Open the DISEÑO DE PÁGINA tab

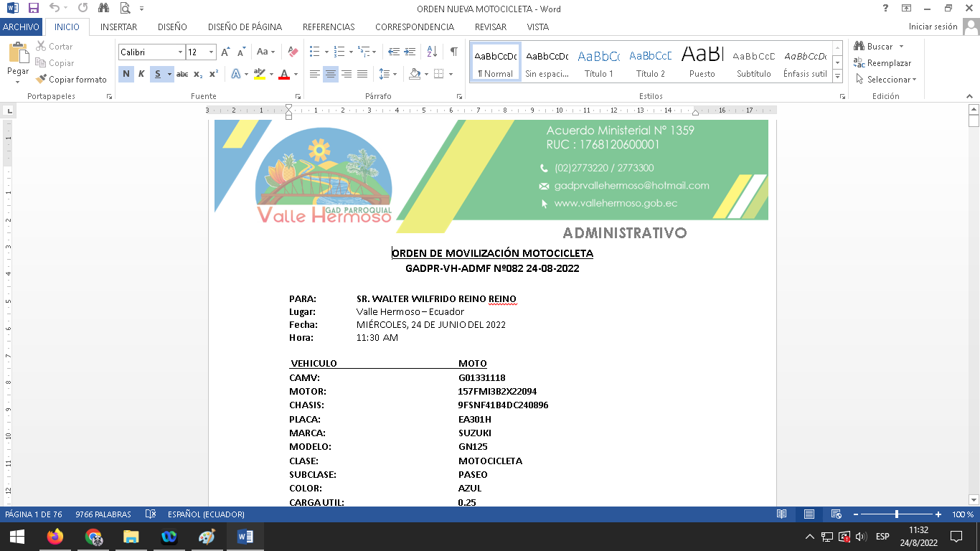pyautogui.click(x=245, y=27)
